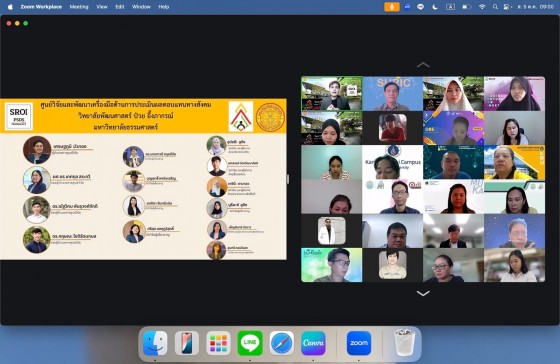Click the orange microphone indicator in menu bar
Viewport: 560px width, 364px height.
(x=391, y=7)
